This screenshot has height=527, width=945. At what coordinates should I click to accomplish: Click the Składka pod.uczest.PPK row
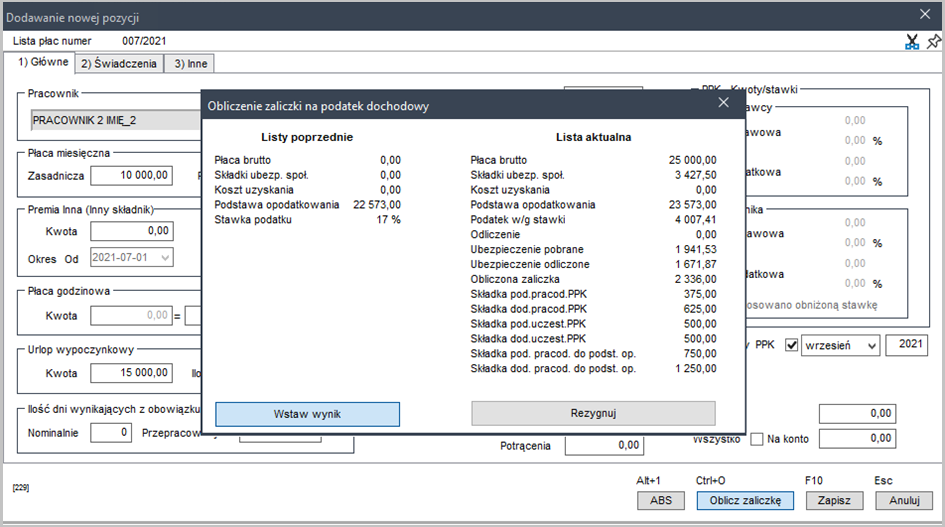[594, 324]
